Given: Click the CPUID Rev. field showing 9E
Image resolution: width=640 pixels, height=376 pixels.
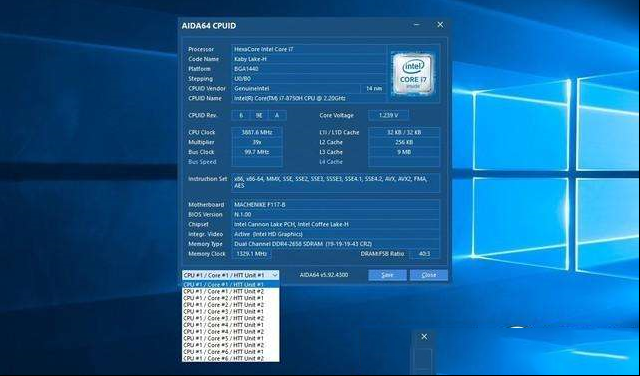Looking at the screenshot, I should coord(259,116).
